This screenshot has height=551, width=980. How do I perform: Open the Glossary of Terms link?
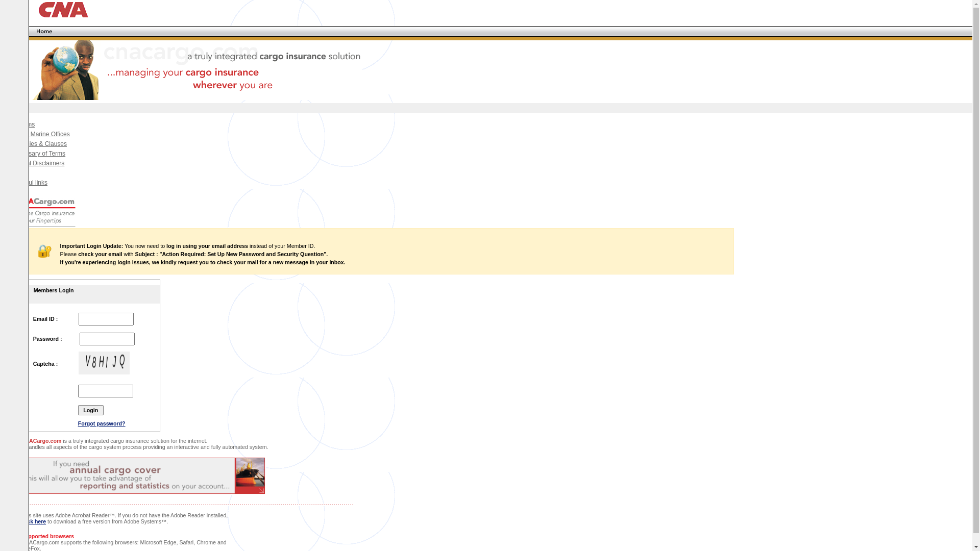47,154
